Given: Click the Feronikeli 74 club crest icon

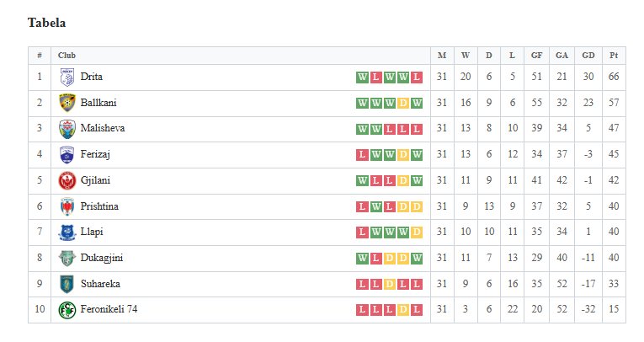Looking at the screenshot, I should click(67, 310).
